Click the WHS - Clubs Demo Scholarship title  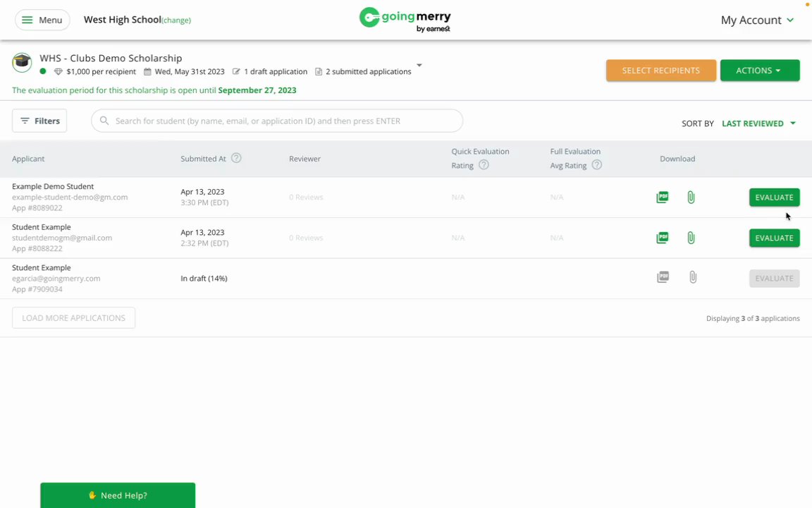111,58
